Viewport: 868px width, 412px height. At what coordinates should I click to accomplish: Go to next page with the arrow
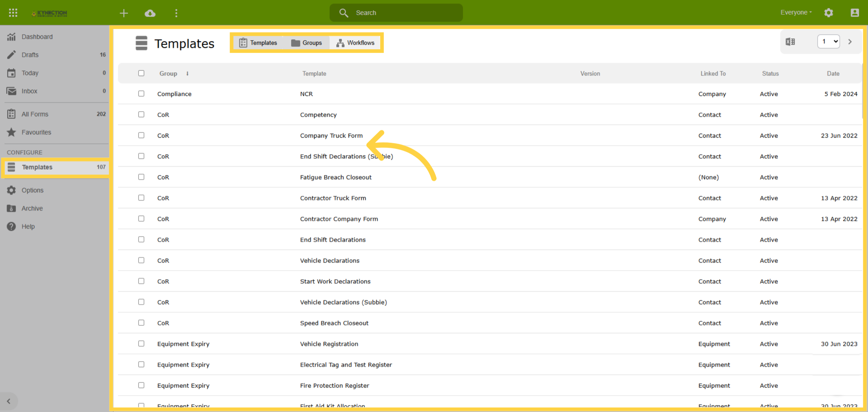[x=850, y=42]
